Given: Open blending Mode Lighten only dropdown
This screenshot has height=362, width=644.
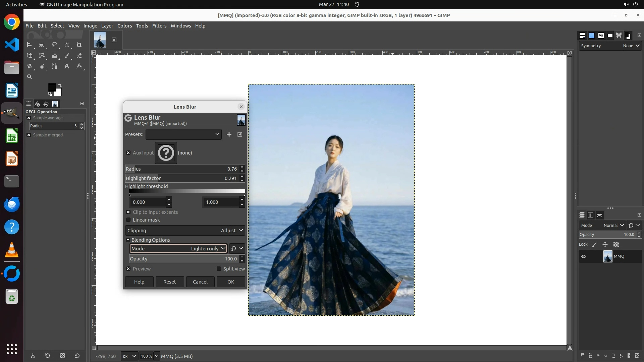Looking at the screenshot, I should coord(178,249).
